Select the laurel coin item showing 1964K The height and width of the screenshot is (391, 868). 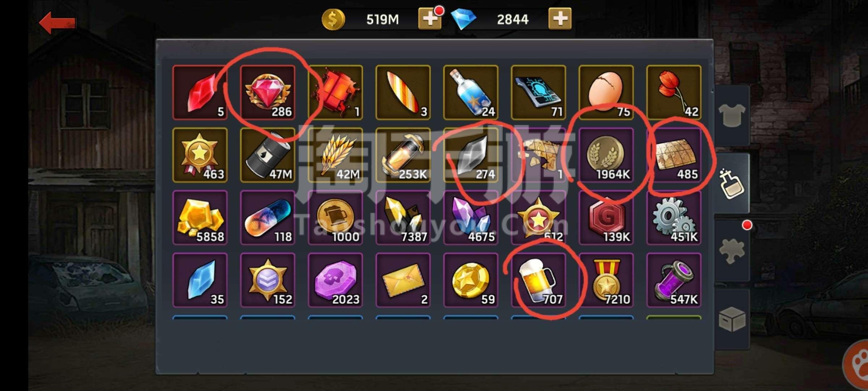click(606, 155)
